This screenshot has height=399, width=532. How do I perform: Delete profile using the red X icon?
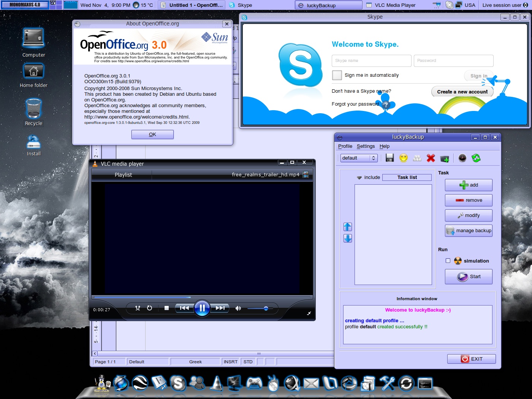(431, 158)
